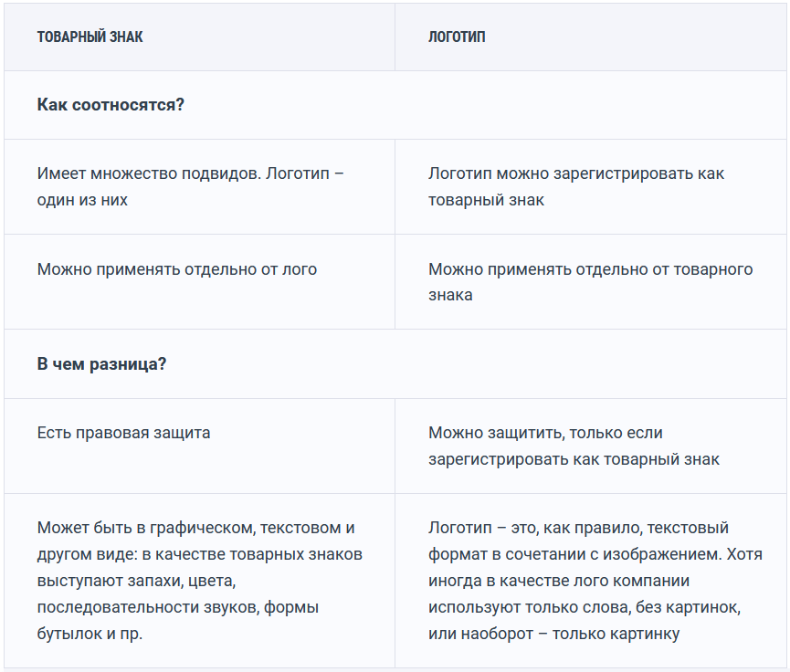This screenshot has height=672, width=790.
Task: Click the "один из них" text line
Action: (x=82, y=200)
